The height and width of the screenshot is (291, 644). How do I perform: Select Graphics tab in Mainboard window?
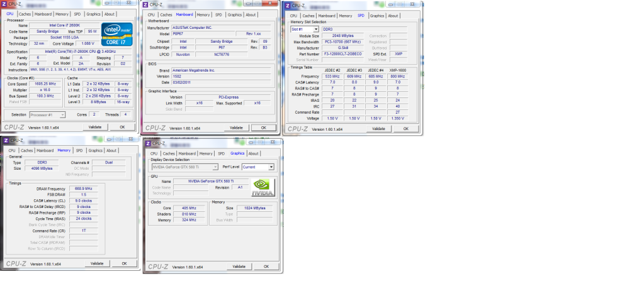click(235, 14)
